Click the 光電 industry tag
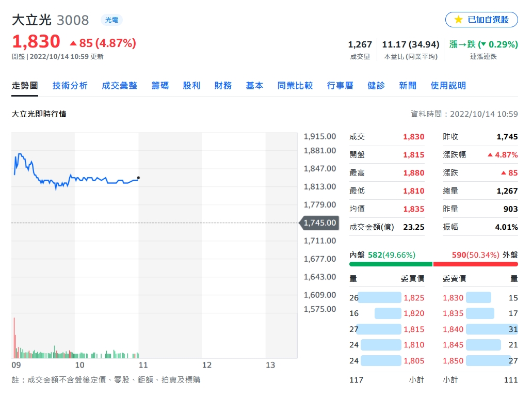The image size is (532, 396). click(x=111, y=20)
